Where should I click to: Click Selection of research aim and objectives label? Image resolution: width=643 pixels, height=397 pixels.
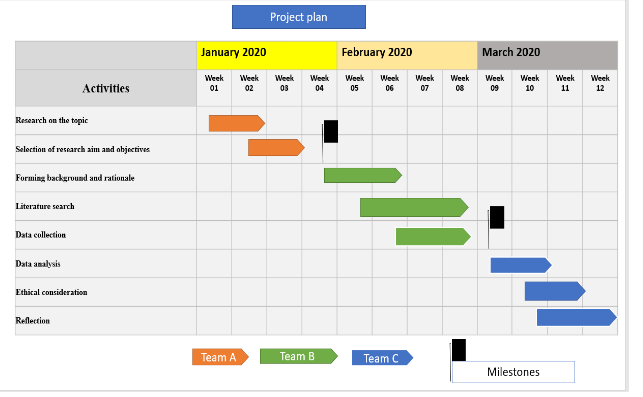coord(82,149)
